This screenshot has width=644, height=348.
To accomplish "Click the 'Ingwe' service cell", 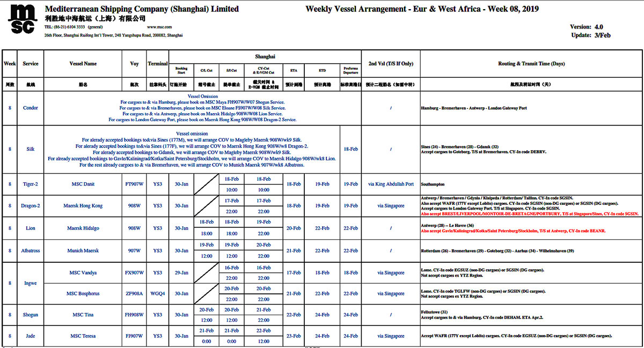I will [x=31, y=283].
